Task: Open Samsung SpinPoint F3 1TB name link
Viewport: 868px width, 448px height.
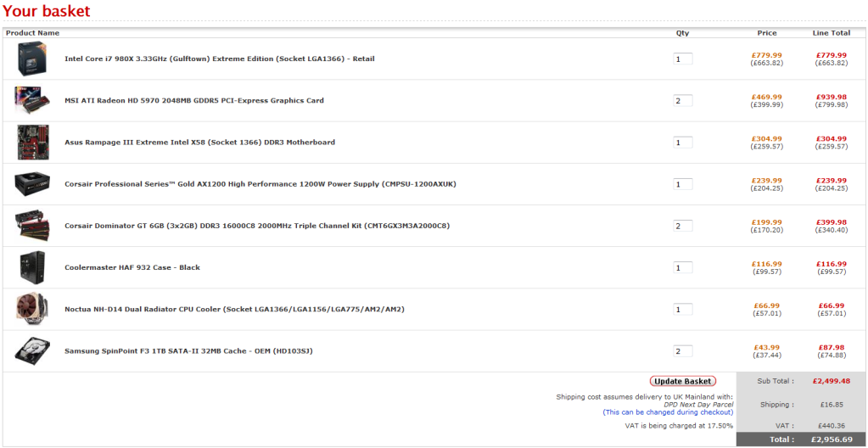Action: point(188,350)
